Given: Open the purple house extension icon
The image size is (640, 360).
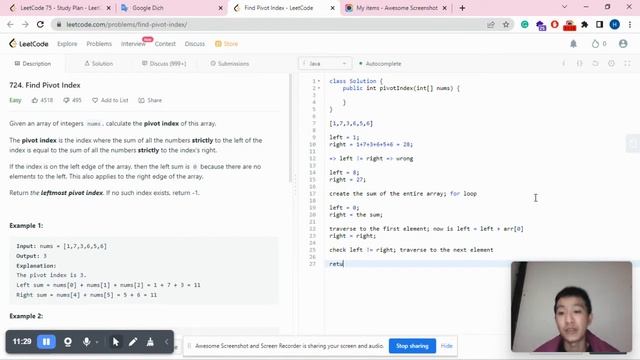Looking at the screenshot, I should 541,25.
